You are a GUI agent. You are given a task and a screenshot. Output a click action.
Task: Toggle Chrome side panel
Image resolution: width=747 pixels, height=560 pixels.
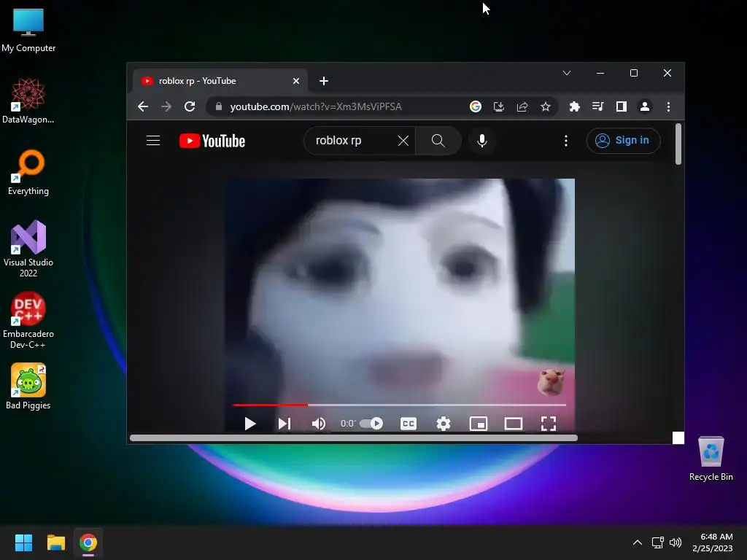(x=622, y=106)
